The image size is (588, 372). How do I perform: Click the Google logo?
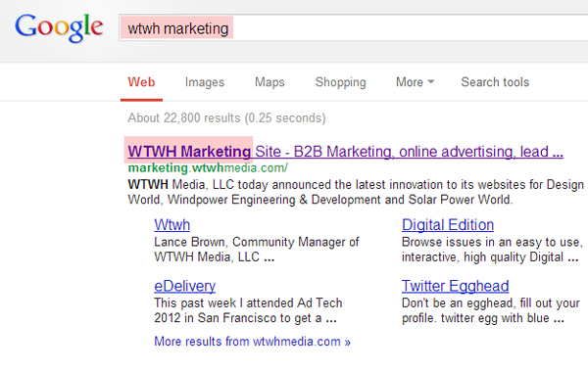pos(59,27)
